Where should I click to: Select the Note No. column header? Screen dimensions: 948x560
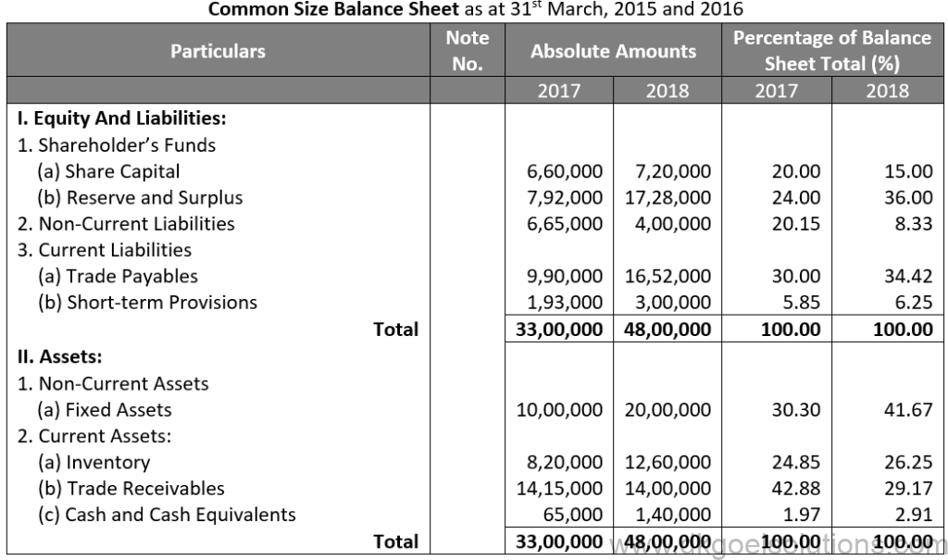pyautogui.click(x=467, y=51)
